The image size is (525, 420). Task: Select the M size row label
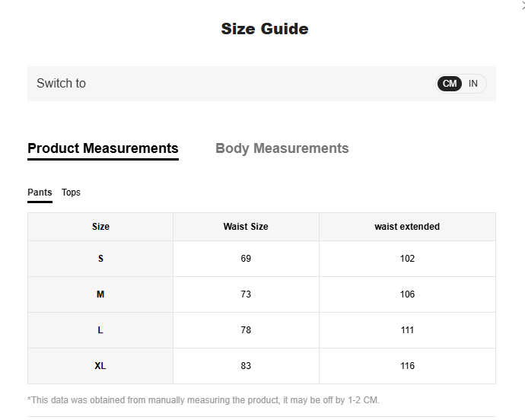[x=100, y=294]
